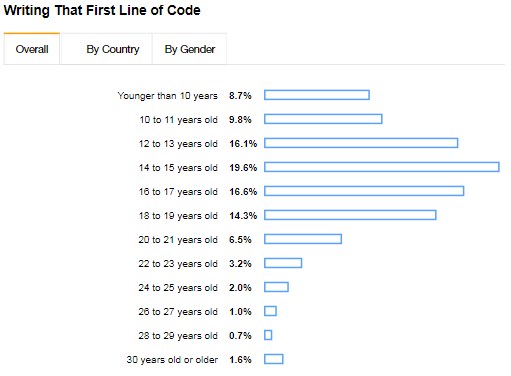Image resolution: width=511 pixels, height=376 pixels.
Task: Click the tiny 28 to 29 years bar
Action: pos(268,335)
